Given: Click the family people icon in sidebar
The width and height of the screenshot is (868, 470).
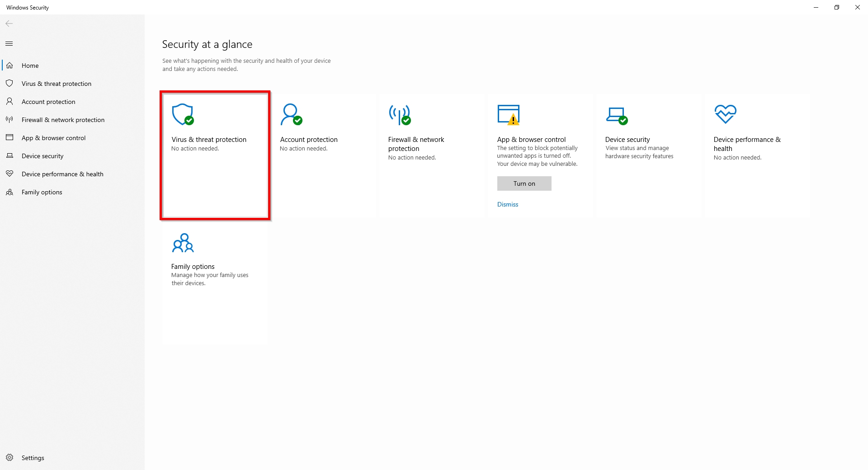Looking at the screenshot, I should (x=9, y=192).
